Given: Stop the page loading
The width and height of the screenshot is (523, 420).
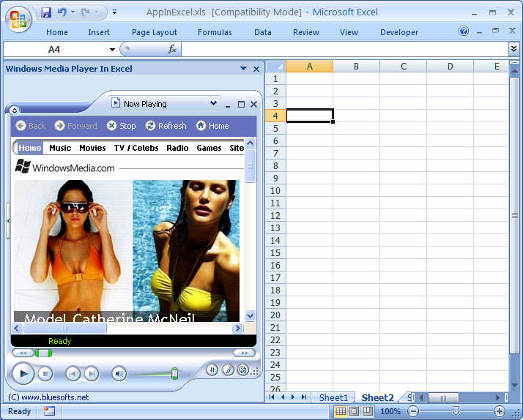Looking at the screenshot, I should [122, 126].
